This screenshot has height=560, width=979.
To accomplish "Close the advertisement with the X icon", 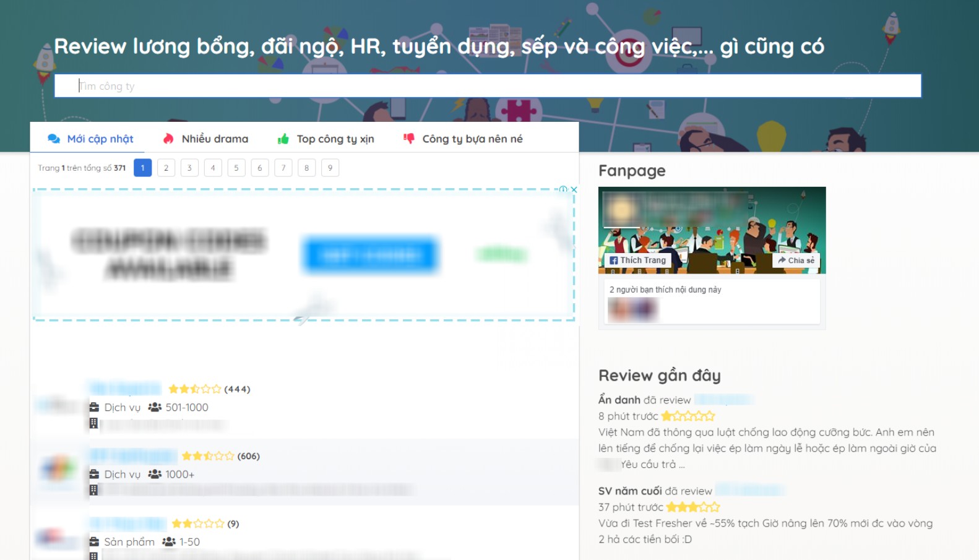I will tap(574, 189).
